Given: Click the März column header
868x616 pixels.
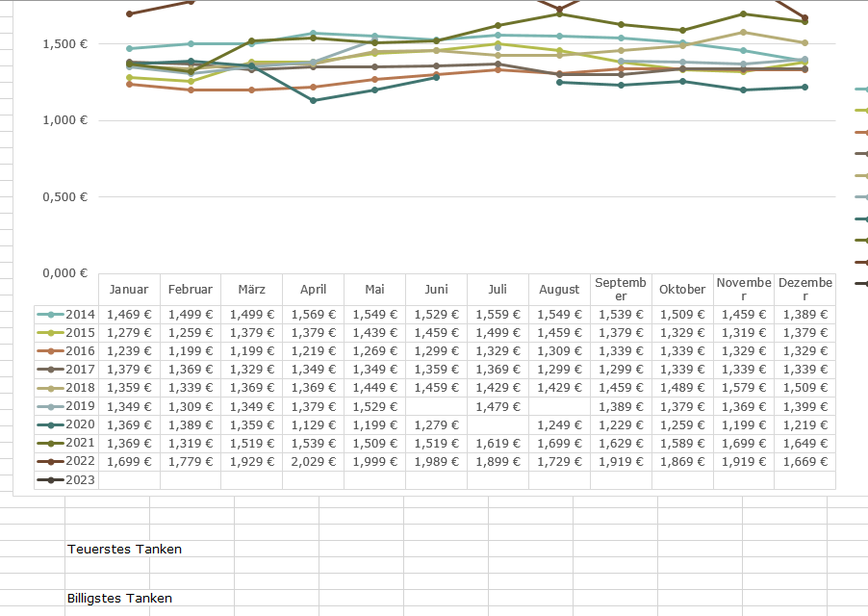Looking at the screenshot, I should (x=252, y=290).
